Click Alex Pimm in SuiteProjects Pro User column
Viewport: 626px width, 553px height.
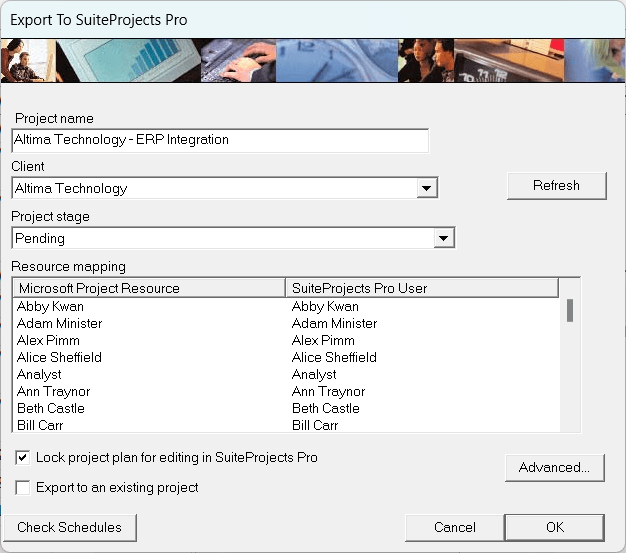click(x=323, y=341)
